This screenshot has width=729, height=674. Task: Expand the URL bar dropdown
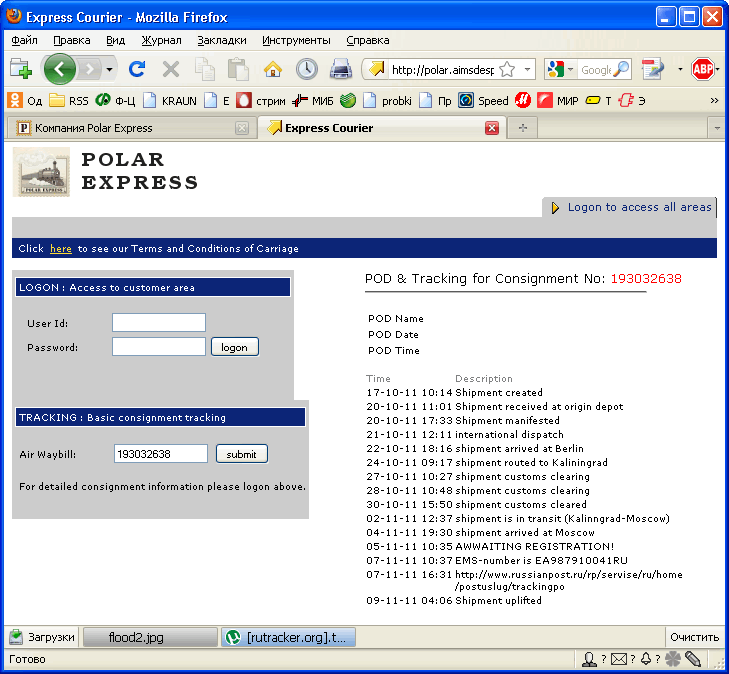point(527,70)
